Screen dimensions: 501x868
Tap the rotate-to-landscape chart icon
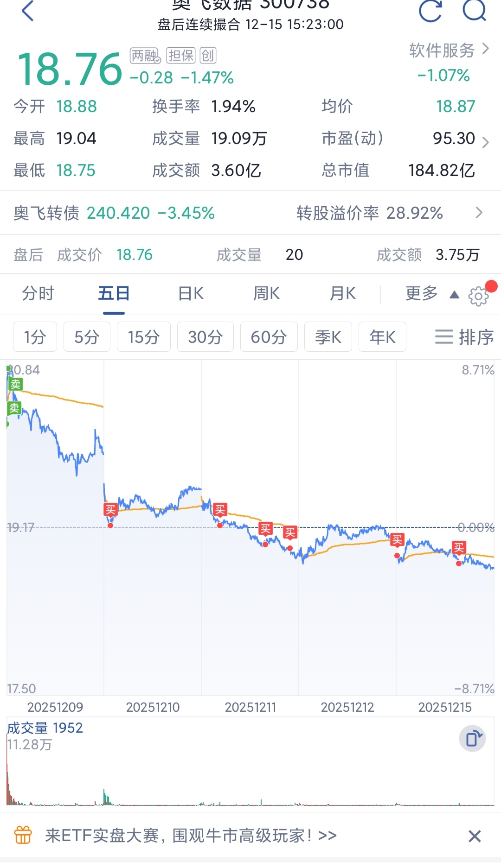click(x=472, y=738)
